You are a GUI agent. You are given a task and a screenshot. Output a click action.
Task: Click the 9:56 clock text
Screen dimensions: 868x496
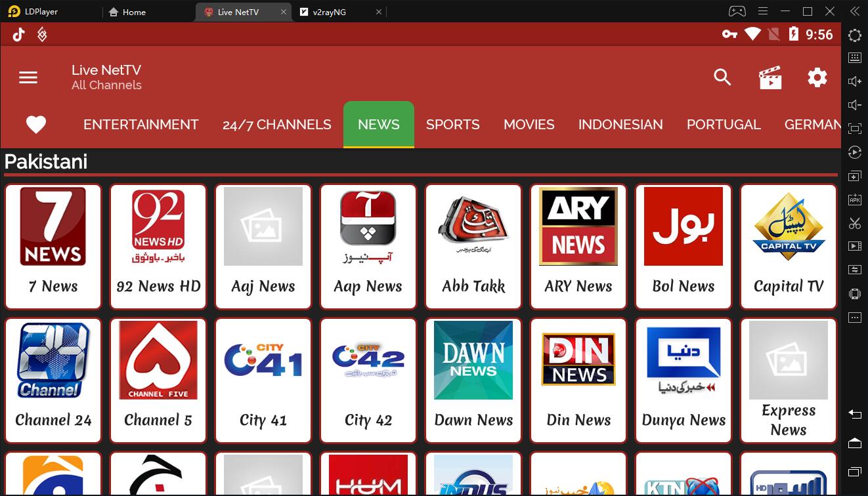pos(819,35)
